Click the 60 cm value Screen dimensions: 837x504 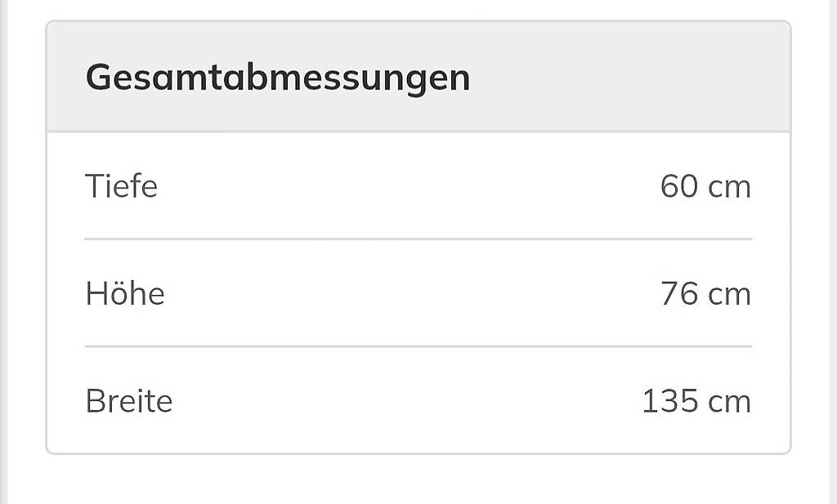pyautogui.click(x=705, y=186)
